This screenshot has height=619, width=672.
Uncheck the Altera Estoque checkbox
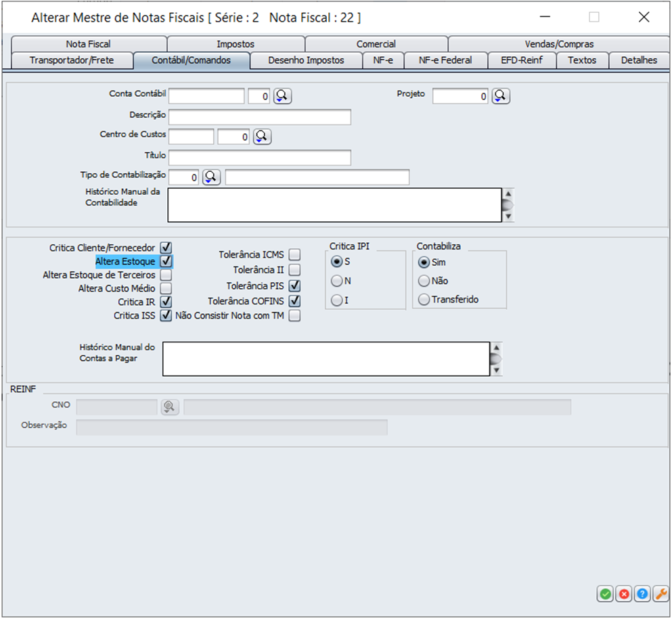pyautogui.click(x=166, y=261)
